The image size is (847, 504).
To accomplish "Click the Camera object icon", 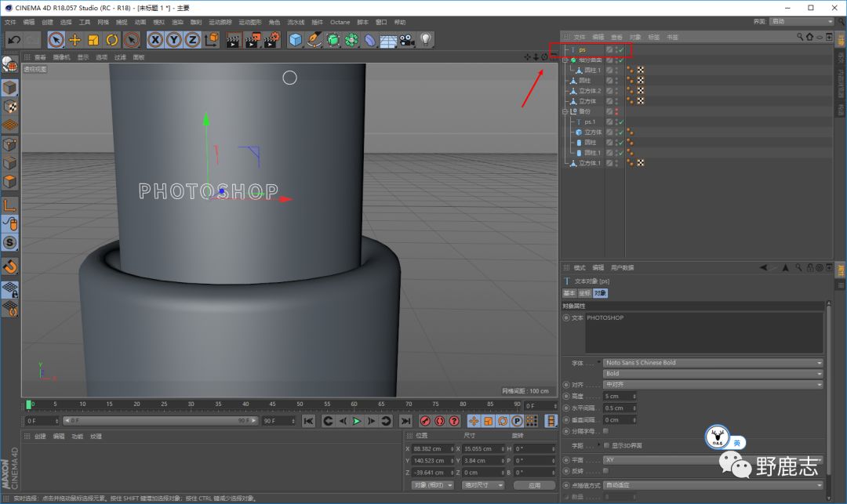I will (x=407, y=40).
